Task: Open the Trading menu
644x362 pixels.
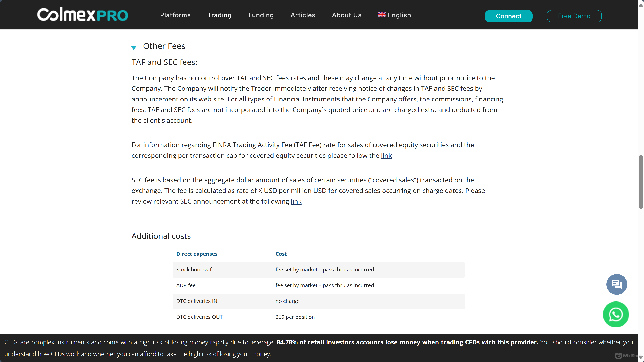Action: [220, 15]
